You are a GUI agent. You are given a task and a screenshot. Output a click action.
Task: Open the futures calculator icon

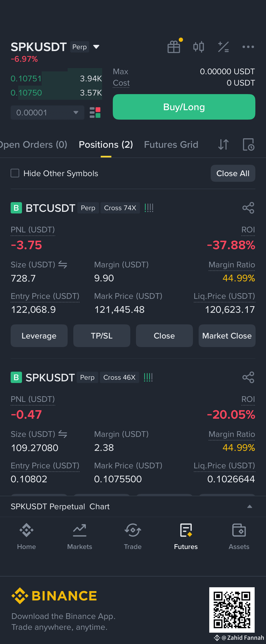[223, 47]
